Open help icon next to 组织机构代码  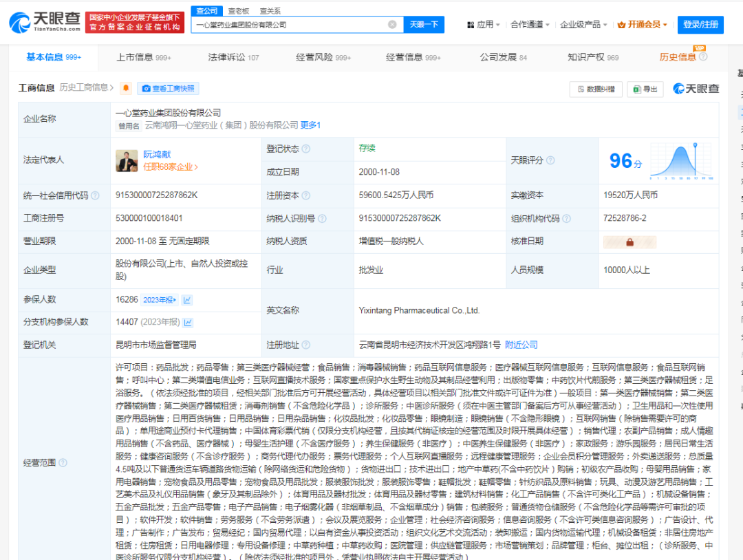(566, 218)
